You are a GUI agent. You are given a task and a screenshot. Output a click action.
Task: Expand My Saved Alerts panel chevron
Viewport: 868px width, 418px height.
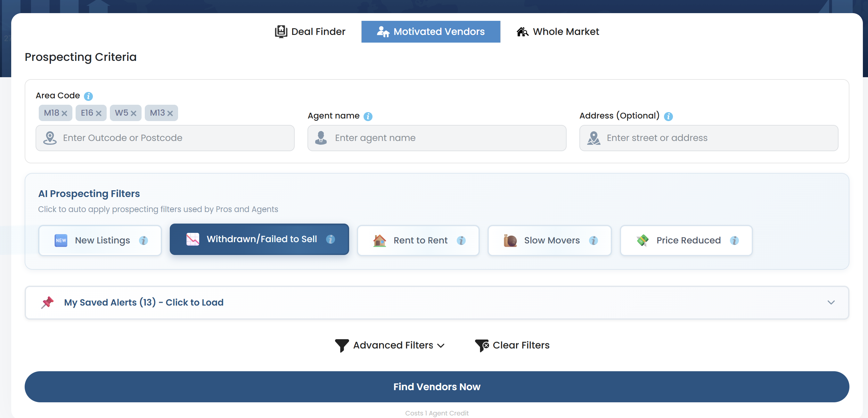(831, 302)
